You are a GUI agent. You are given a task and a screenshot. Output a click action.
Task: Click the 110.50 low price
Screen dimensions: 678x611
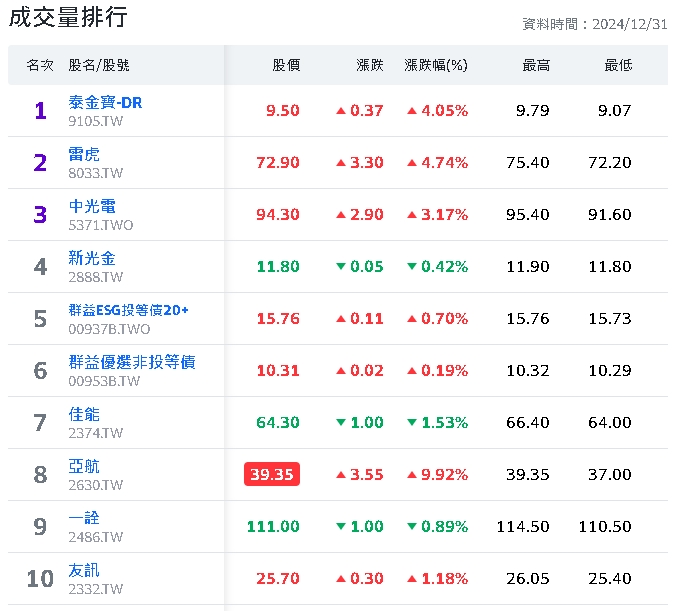pos(605,526)
